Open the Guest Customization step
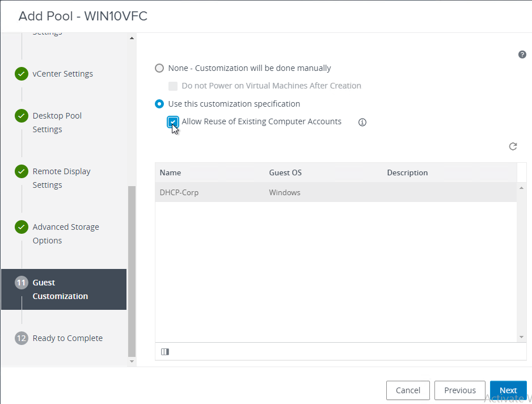This screenshot has height=404, width=532. point(60,289)
